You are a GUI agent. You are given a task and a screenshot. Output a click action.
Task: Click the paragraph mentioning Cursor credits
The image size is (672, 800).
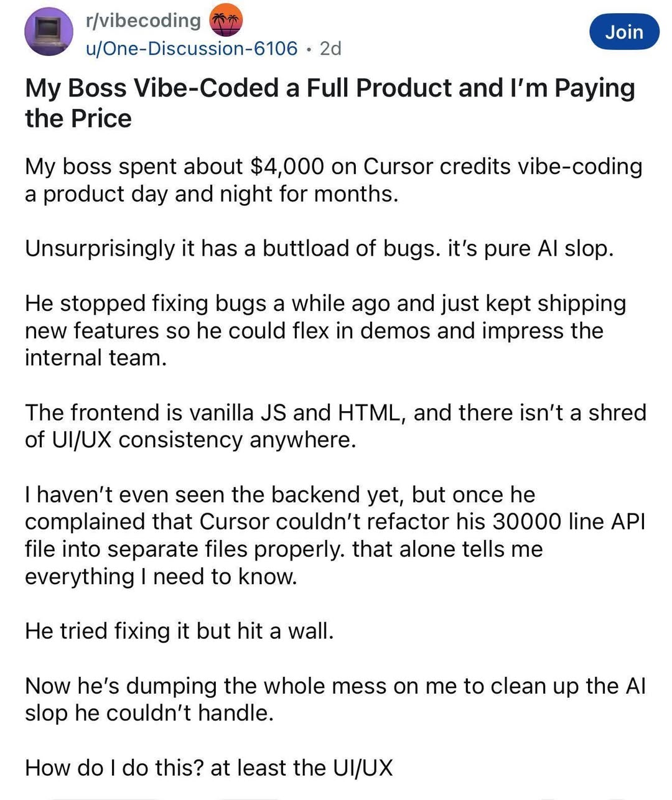(334, 180)
